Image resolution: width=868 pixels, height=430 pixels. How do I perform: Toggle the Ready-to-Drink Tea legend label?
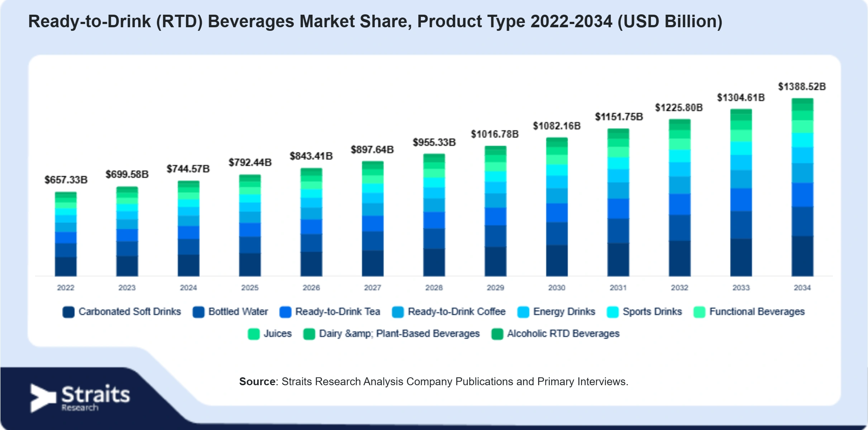338,312
